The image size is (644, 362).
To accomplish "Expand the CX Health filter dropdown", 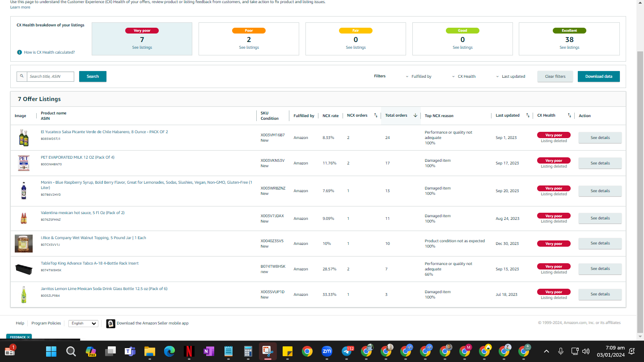I will pos(464,76).
